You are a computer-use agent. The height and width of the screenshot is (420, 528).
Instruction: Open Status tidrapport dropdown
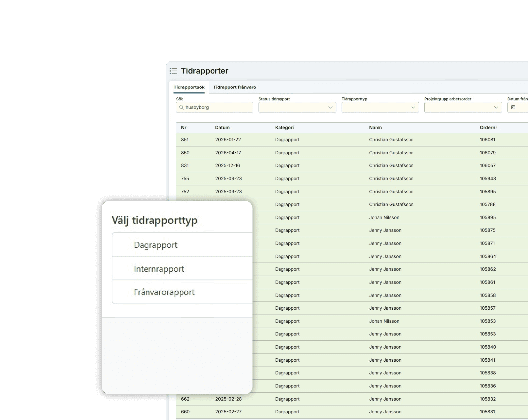click(297, 107)
